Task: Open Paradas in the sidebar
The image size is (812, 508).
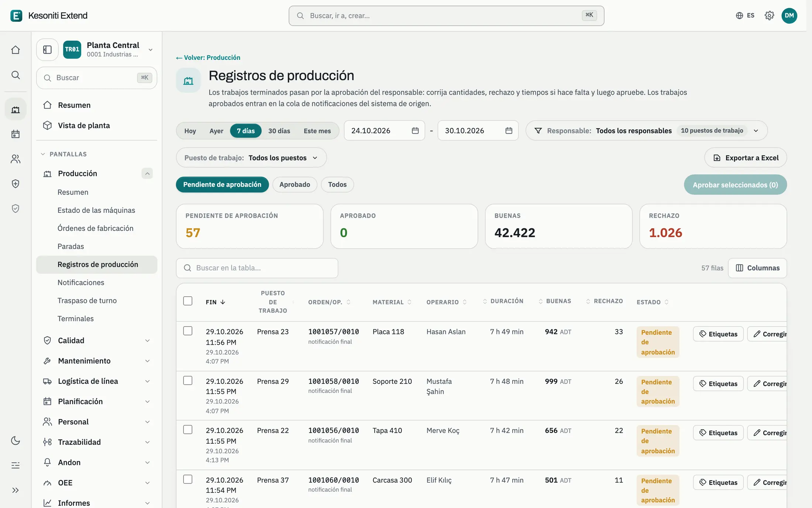Action: coord(70,246)
